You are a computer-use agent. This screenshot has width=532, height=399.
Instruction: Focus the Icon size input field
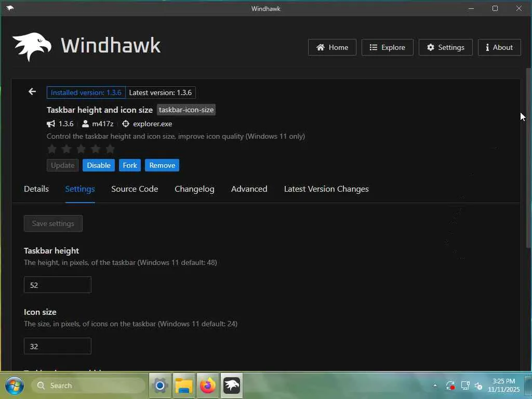58,346
